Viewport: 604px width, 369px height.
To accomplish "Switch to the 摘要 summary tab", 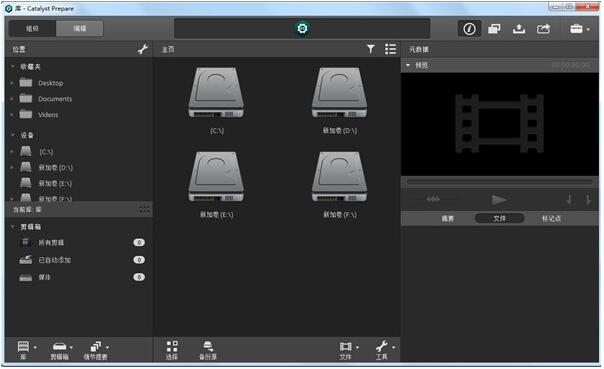I will coord(448,219).
